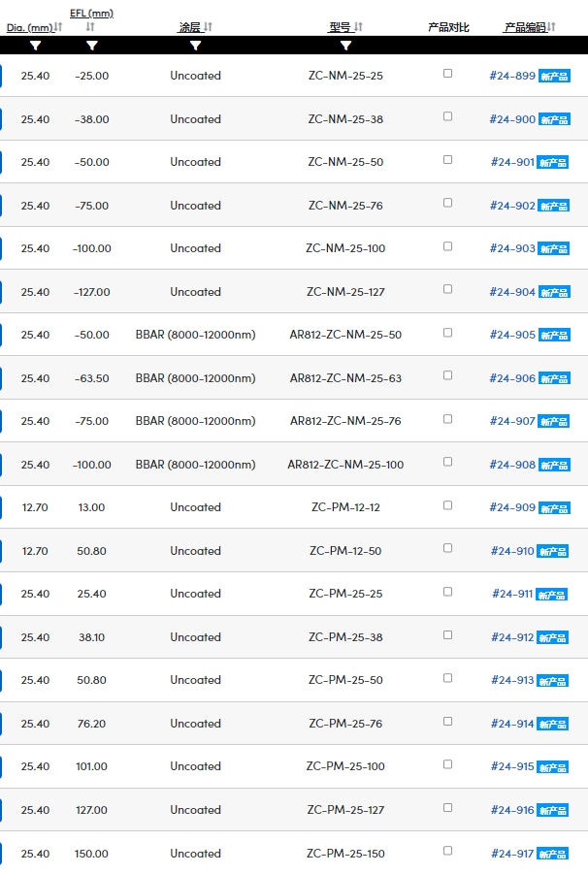Viewport: 588px width, 874px height.
Task: Open product link #24-905
Action: pyautogui.click(x=512, y=335)
